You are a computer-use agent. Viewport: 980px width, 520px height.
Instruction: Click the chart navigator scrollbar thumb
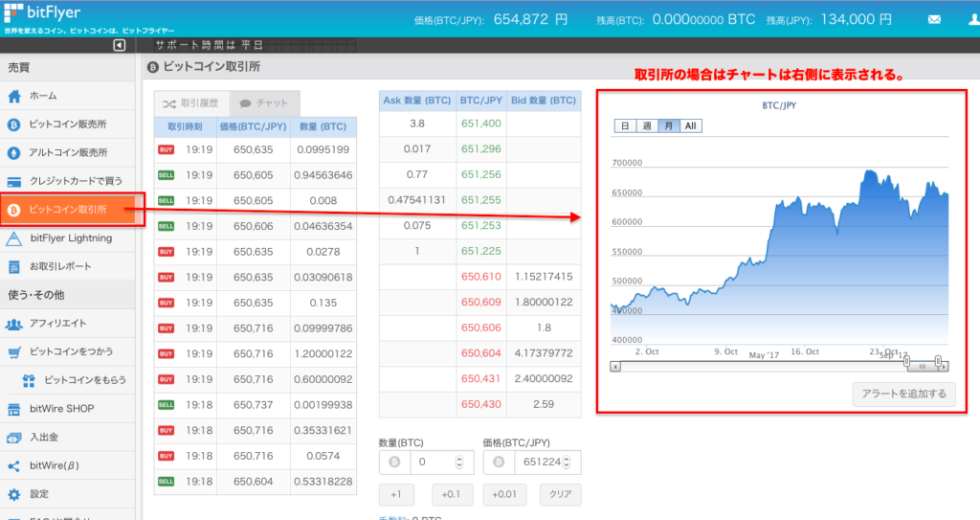923,367
